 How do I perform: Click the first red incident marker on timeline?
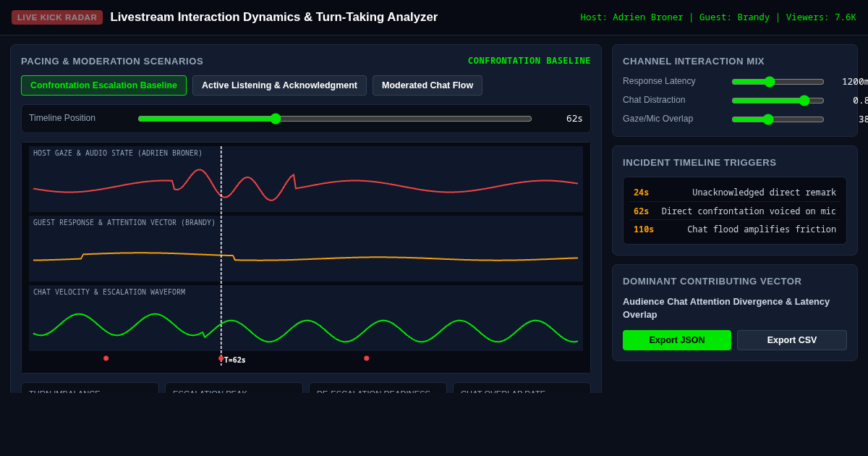tap(106, 358)
